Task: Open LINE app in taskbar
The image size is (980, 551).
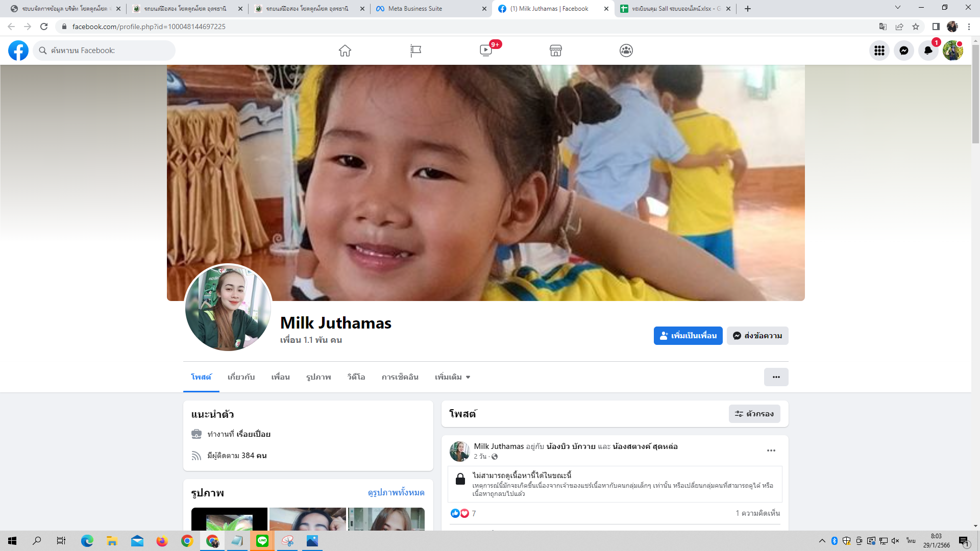Action: click(262, 541)
